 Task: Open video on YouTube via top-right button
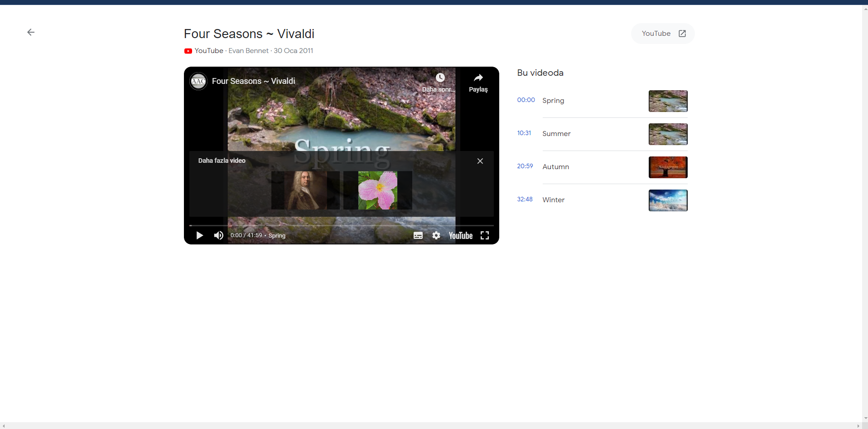[x=663, y=34]
